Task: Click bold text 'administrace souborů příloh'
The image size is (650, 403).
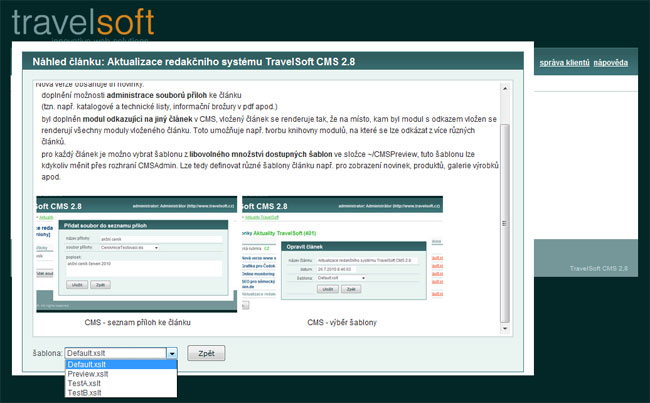Action: coord(157,95)
